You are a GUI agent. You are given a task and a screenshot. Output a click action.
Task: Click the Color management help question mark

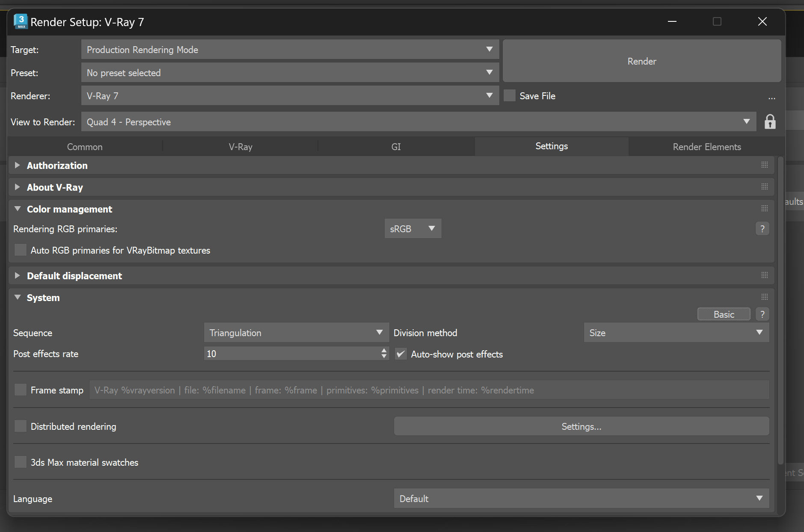tap(762, 229)
